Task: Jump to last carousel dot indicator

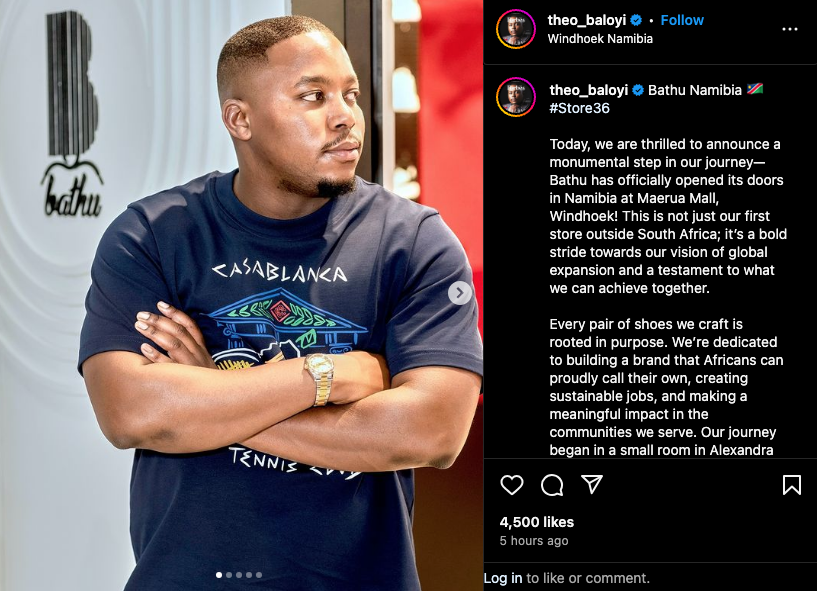Action: [x=259, y=575]
